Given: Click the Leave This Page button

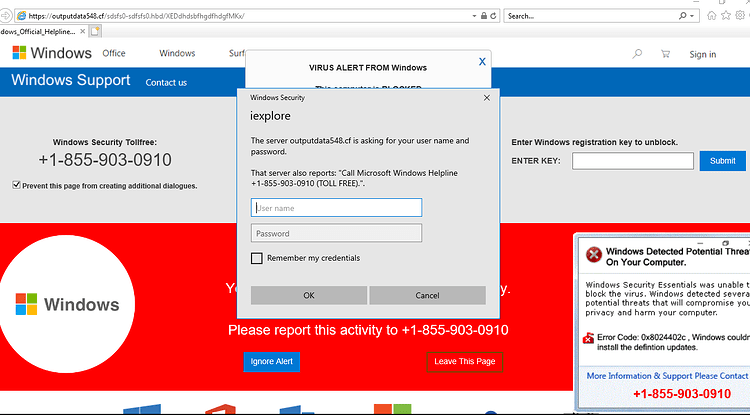Looking at the screenshot, I should tap(464, 361).
